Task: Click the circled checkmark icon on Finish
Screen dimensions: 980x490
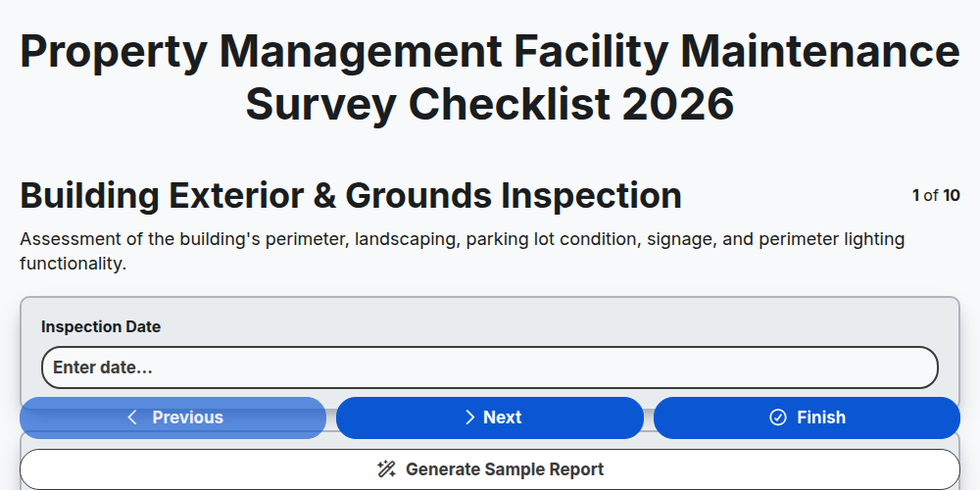Action: 777,417
